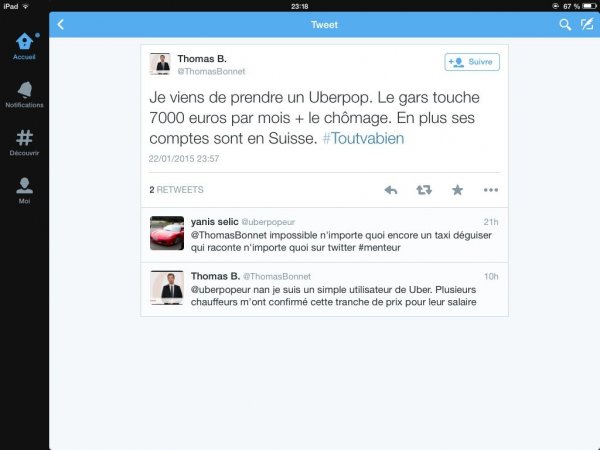Screen dimensions: 600x450
Task: Retweet the Uberpop tweet
Action: [x=424, y=190]
